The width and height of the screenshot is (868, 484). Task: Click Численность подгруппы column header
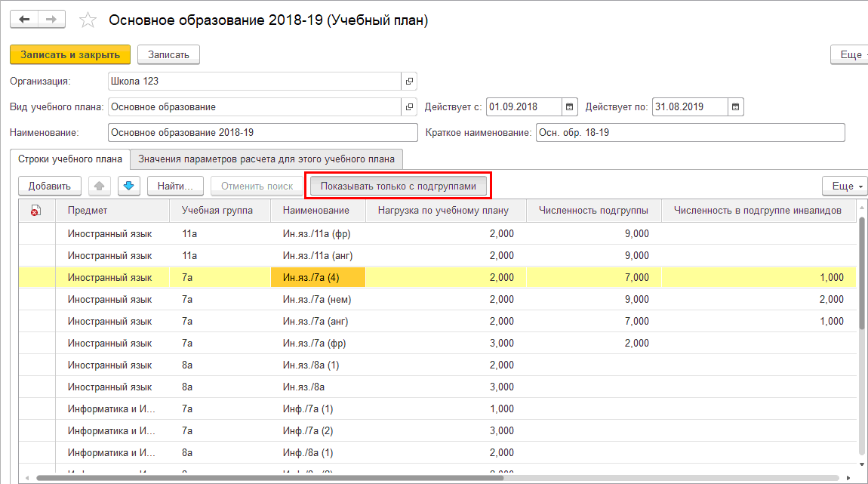point(593,211)
